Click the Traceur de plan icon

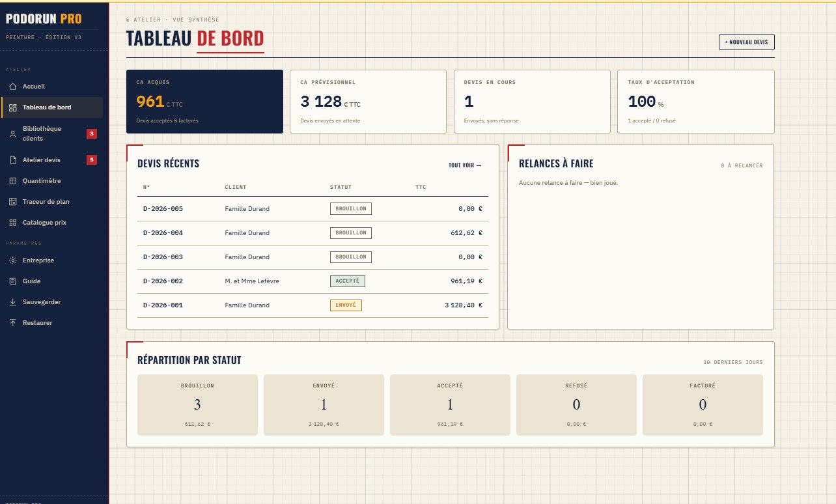click(x=13, y=202)
